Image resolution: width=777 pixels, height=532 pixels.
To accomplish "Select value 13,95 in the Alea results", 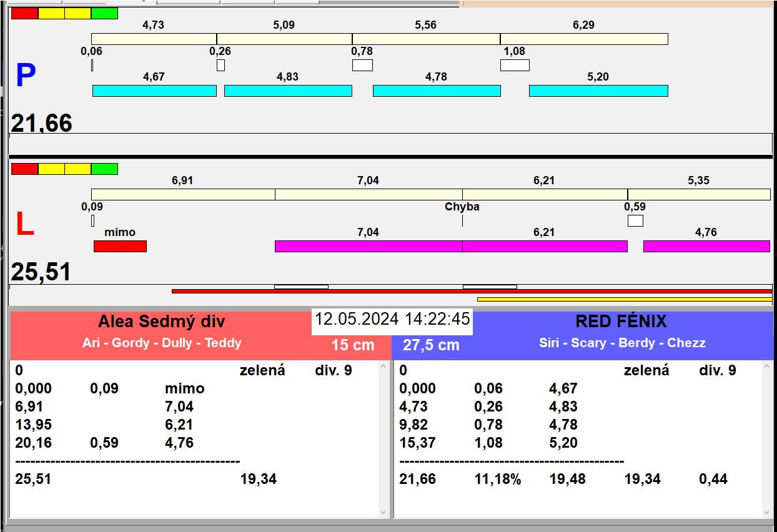I will point(34,425).
